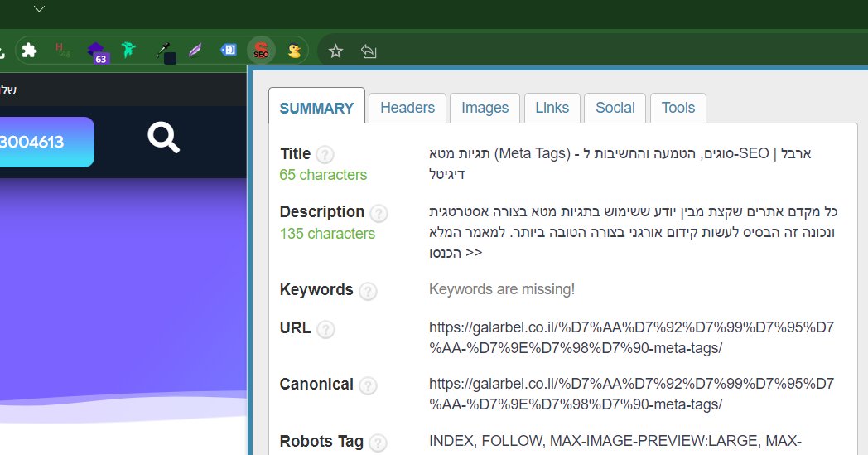Click the 'Title' field label
The image size is (868, 455).
pos(296,153)
